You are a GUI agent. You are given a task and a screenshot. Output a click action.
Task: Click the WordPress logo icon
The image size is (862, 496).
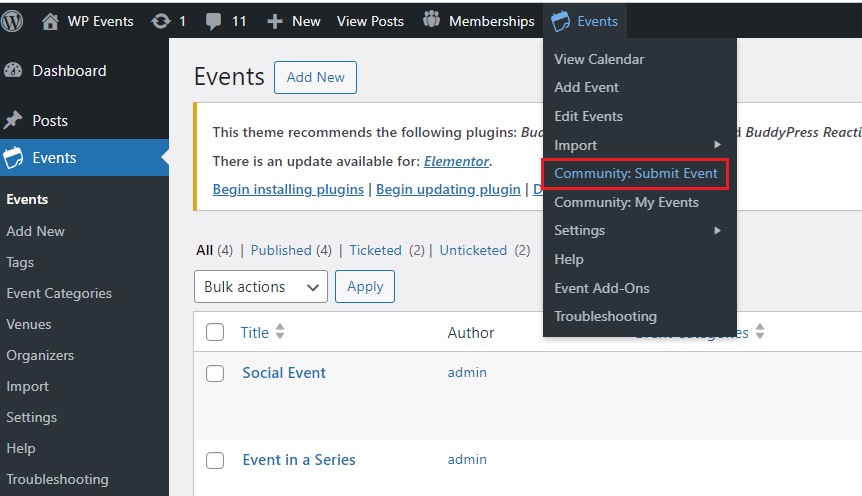tap(12, 21)
